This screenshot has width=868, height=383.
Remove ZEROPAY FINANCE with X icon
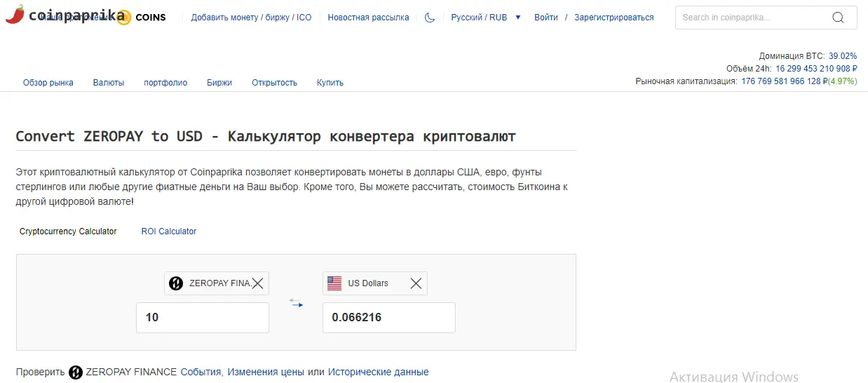tap(257, 283)
